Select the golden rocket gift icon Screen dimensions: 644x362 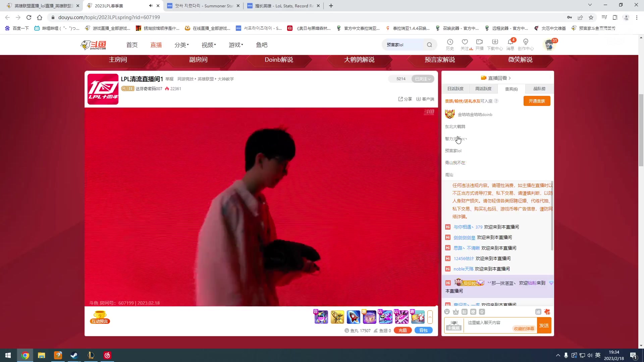(x=337, y=317)
